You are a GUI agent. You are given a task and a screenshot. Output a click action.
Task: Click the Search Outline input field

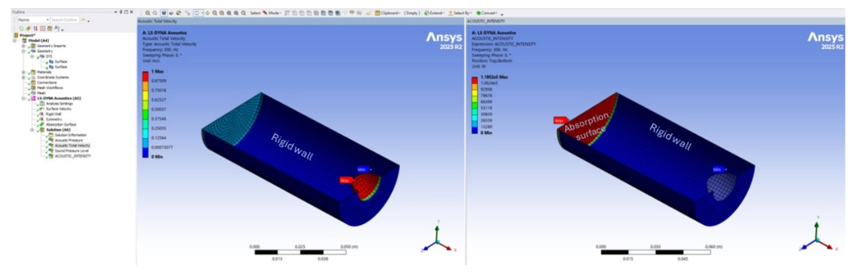coord(64,20)
